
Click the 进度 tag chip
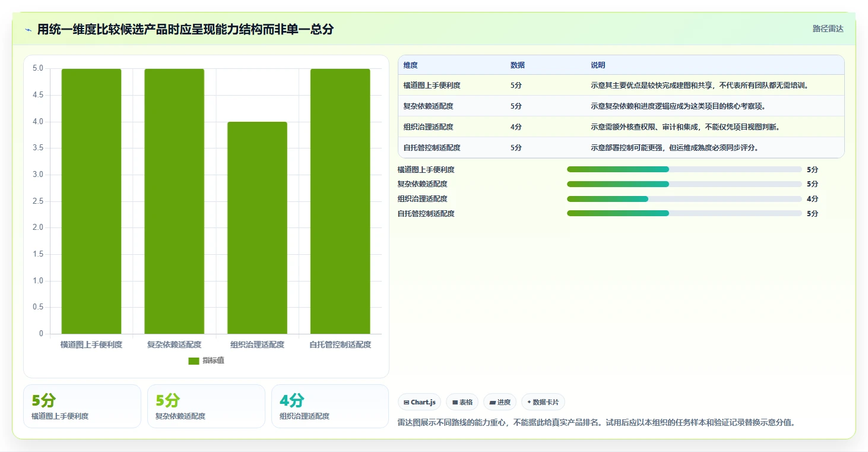[x=500, y=402]
